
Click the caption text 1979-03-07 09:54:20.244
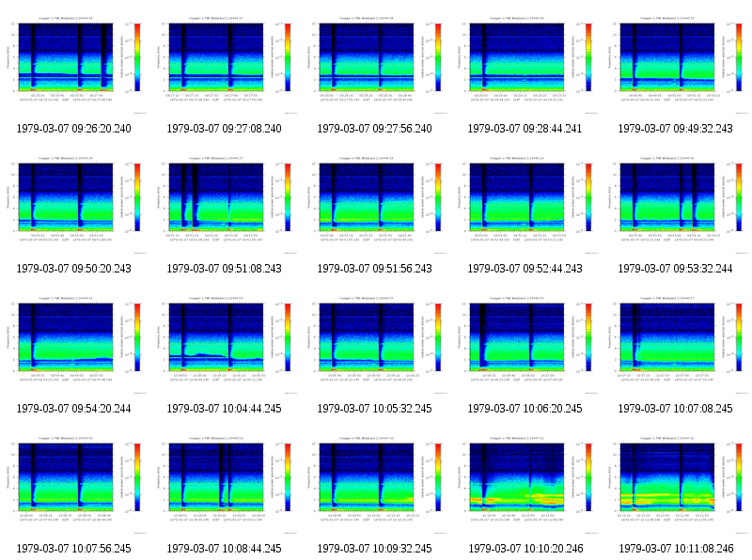(74, 409)
